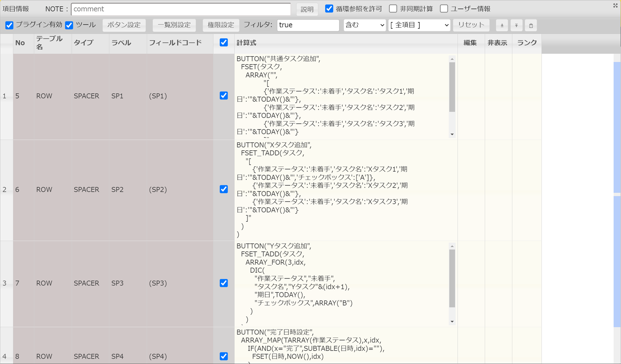Click the SP1 formula scrollbar thumb
621x364 pixels.
tap(452, 87)
